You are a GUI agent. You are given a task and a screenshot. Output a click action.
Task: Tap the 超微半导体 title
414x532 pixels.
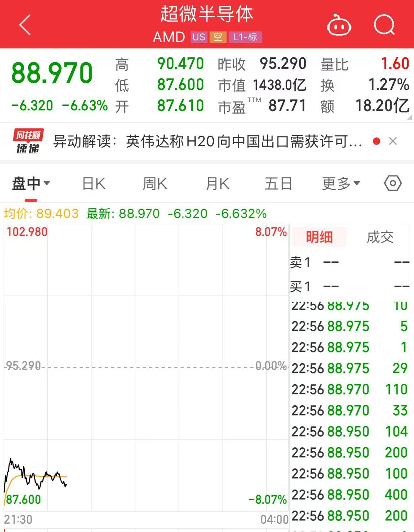tap(207, 14)
